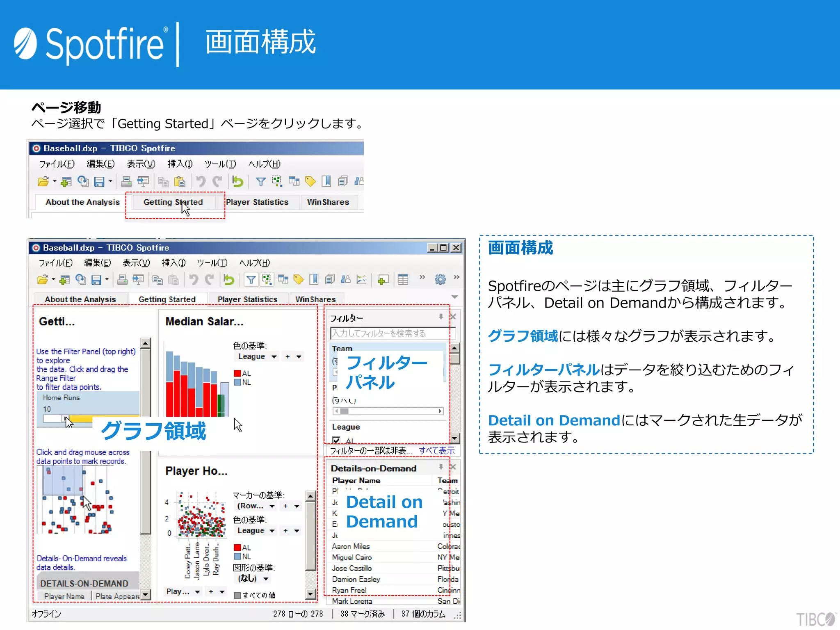Screen dimensions: 840x630
Task: Toggle the Filters funnel icon in the full window
Action: click(251, 280)
